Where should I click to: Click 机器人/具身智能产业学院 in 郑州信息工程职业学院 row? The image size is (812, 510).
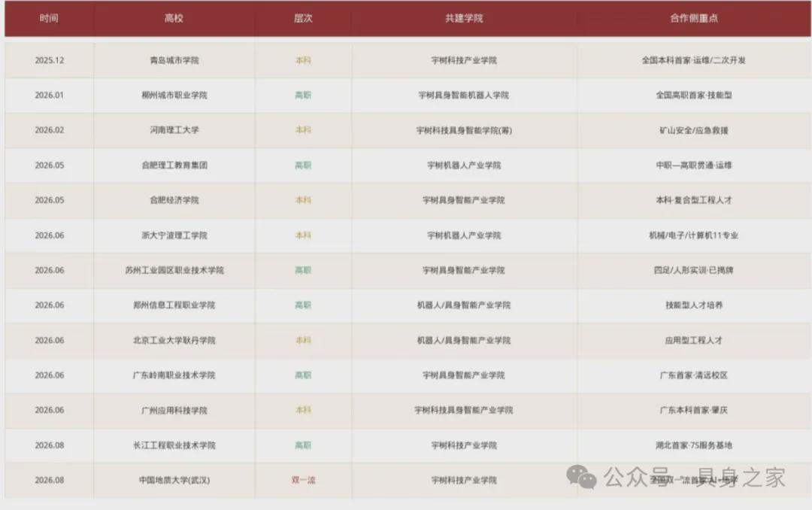[x=464, y=305]
